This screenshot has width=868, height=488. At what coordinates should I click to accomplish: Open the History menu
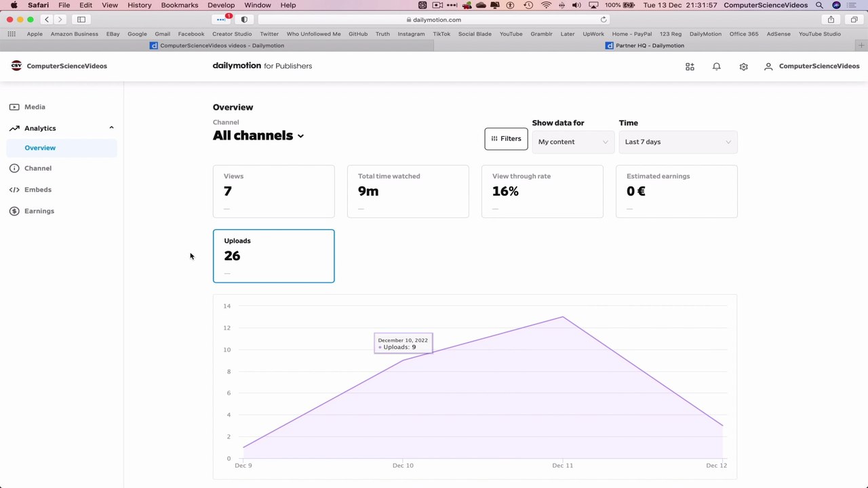pyautogui.click(x=140, y=5)
